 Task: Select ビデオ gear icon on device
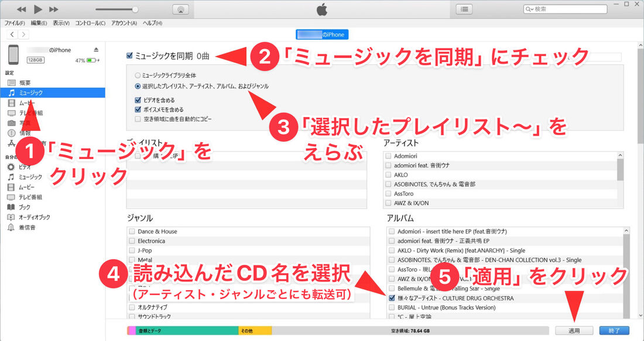pyautogui.click(x=11, y=167)
